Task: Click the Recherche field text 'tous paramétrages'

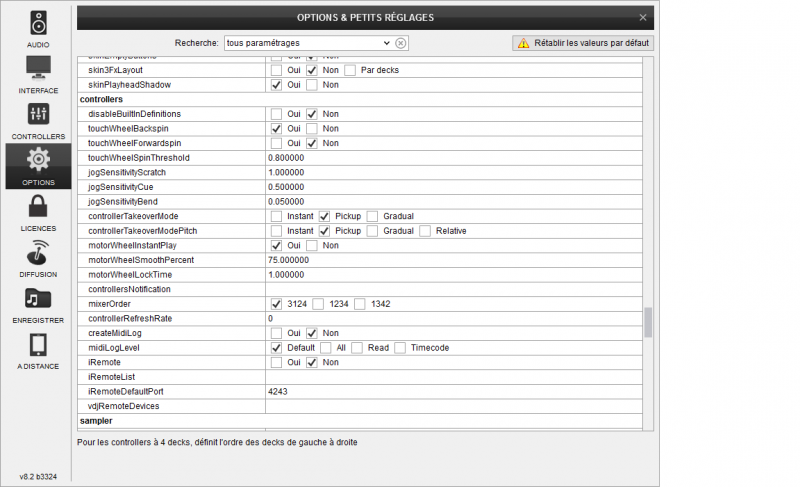Action: pos(263,43)
